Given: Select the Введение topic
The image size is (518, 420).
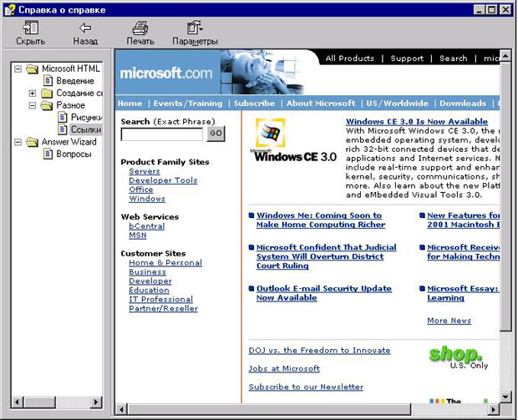Looking at the screenshot, I should (x=75, y=81).
